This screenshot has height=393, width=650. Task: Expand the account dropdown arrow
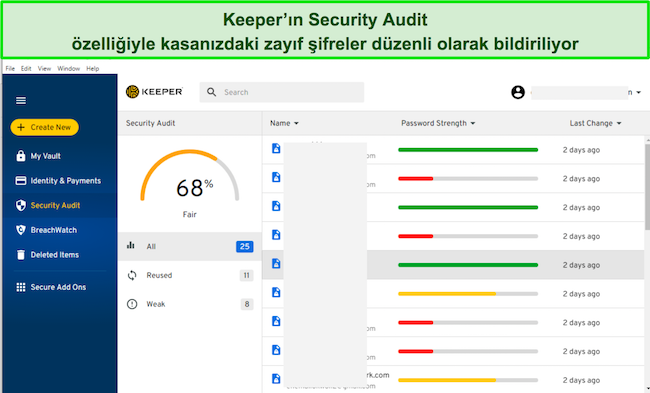click(x=638, y=92)
